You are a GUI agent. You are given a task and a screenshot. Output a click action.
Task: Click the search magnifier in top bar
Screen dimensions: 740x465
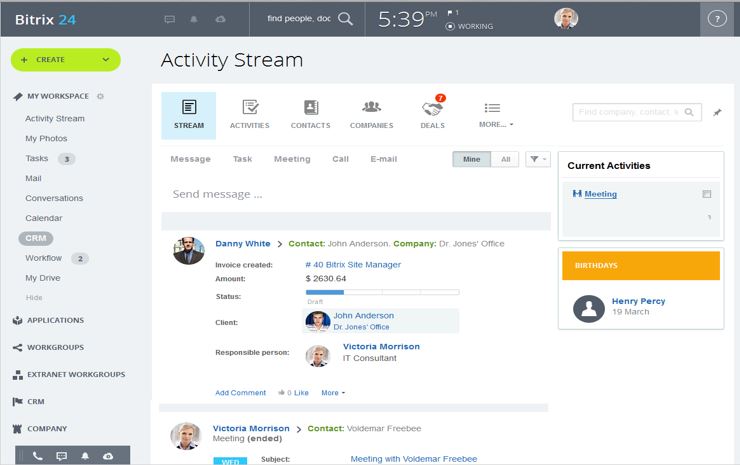point(345,18)
